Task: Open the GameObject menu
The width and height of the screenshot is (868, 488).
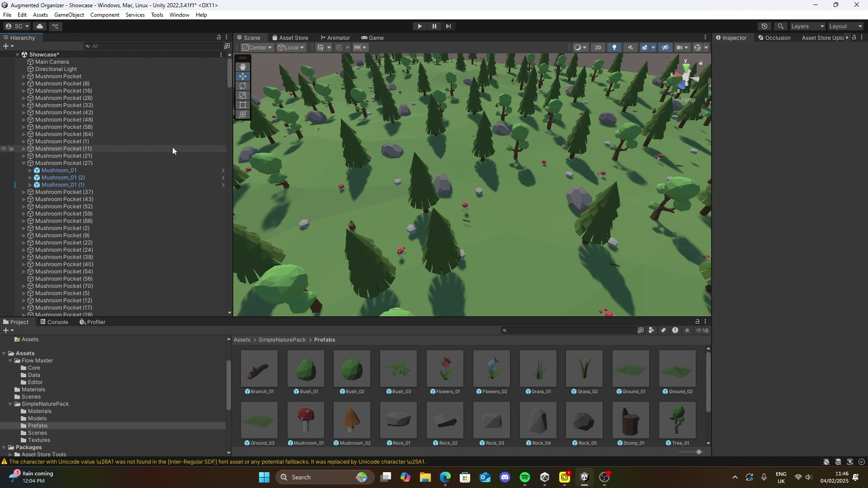Action: 69,15
